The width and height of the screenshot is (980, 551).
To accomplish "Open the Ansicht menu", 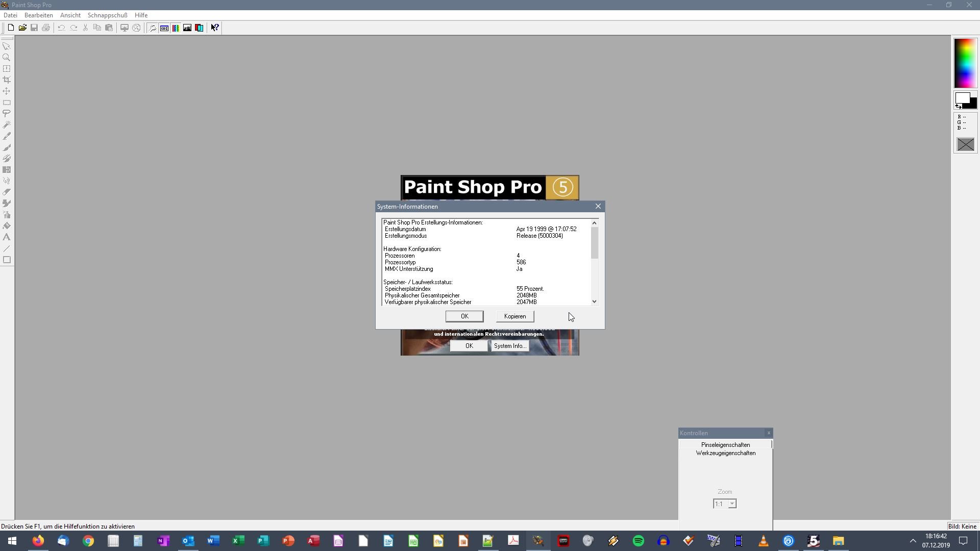I will (70, 15).
